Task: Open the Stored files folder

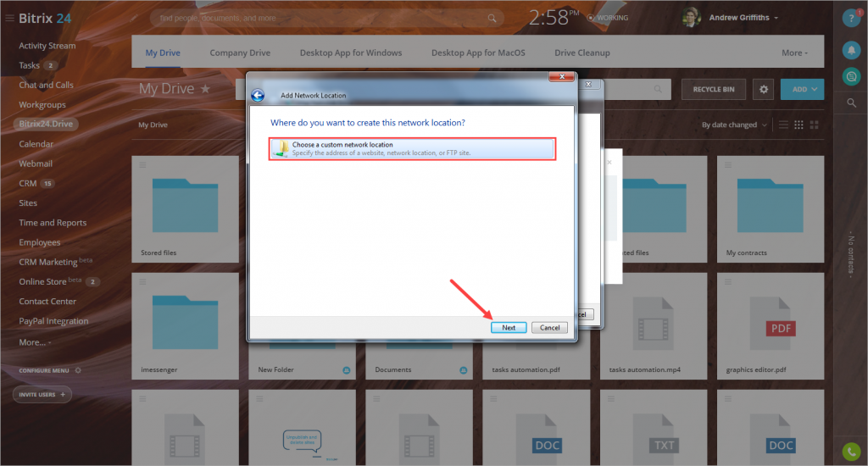Action: point(185,209)
